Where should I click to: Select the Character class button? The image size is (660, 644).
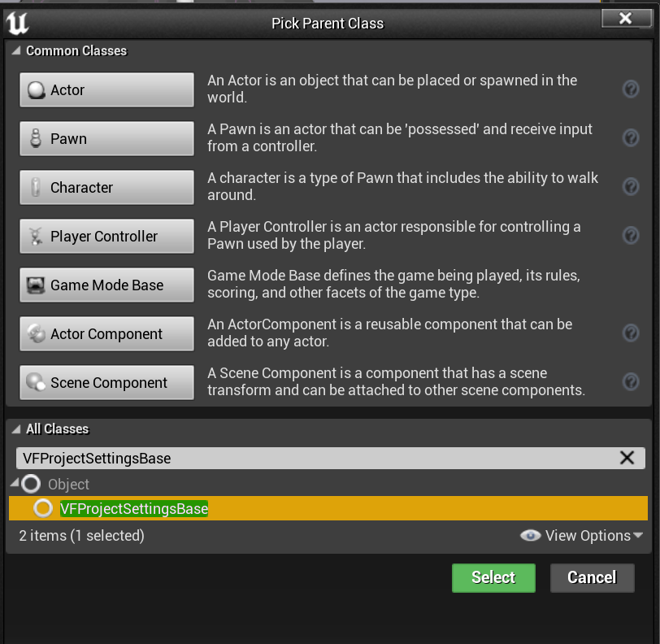[106, 187]
